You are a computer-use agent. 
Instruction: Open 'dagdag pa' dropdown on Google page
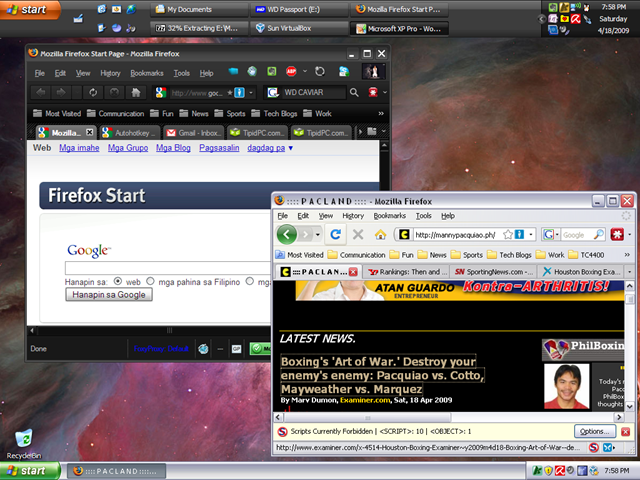point(270,148)
